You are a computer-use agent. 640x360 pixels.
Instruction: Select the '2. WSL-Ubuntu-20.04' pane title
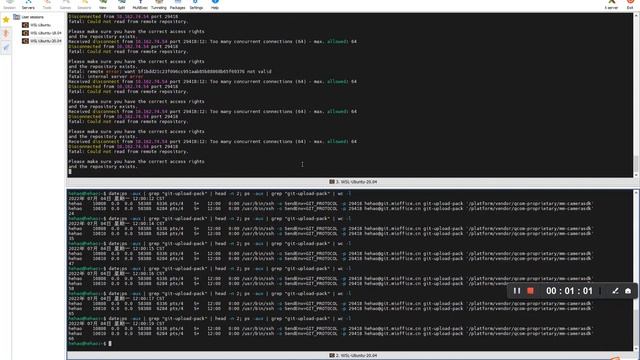coord(353,356)
